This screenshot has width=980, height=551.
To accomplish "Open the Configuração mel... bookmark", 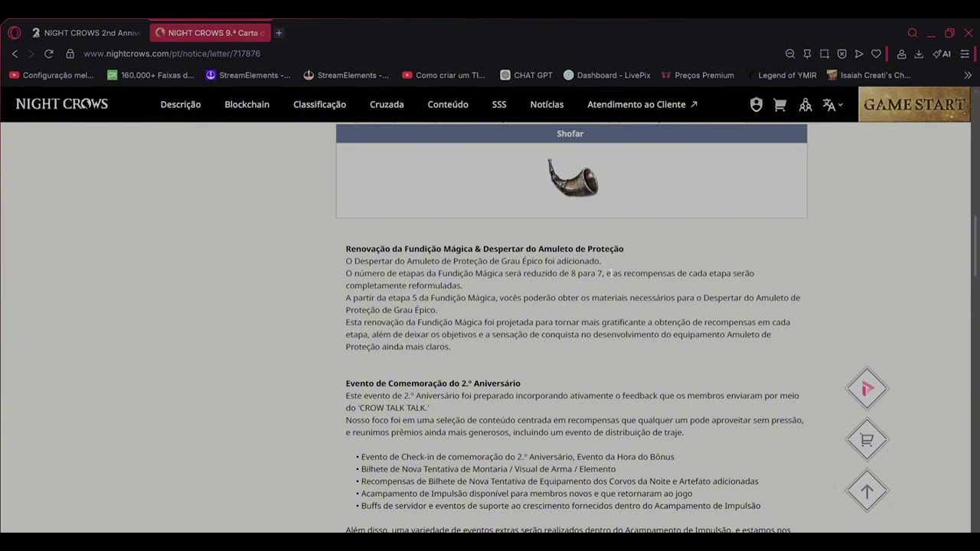I will point(51,75).
